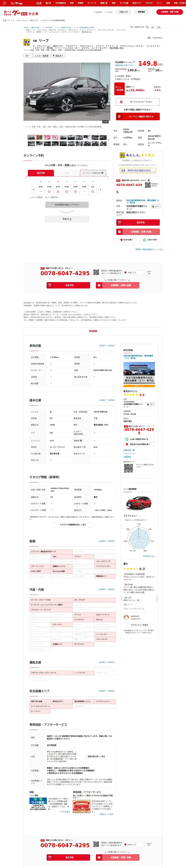Click header 在庫確認・見積り依頼 red button
The width and height of the screenshot is (186, 868).
coord(169,12)
